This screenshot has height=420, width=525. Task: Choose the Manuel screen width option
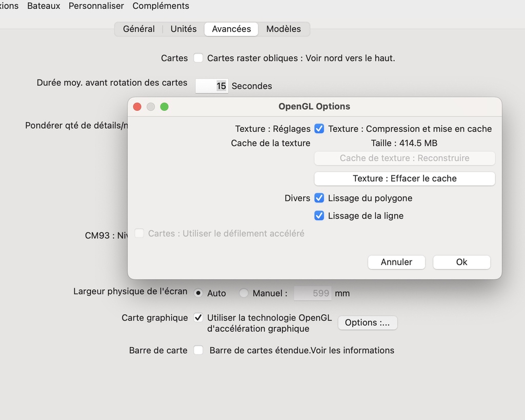244,293
